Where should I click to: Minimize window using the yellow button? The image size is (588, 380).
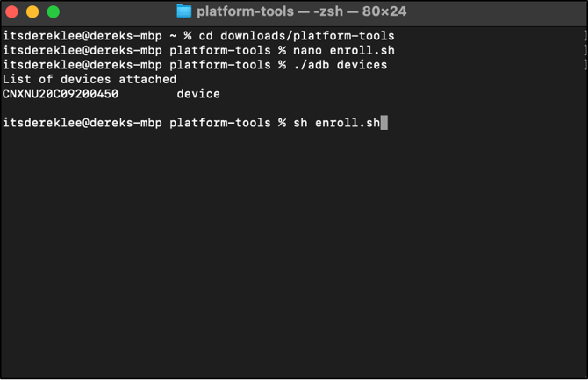tap(32, 11)
